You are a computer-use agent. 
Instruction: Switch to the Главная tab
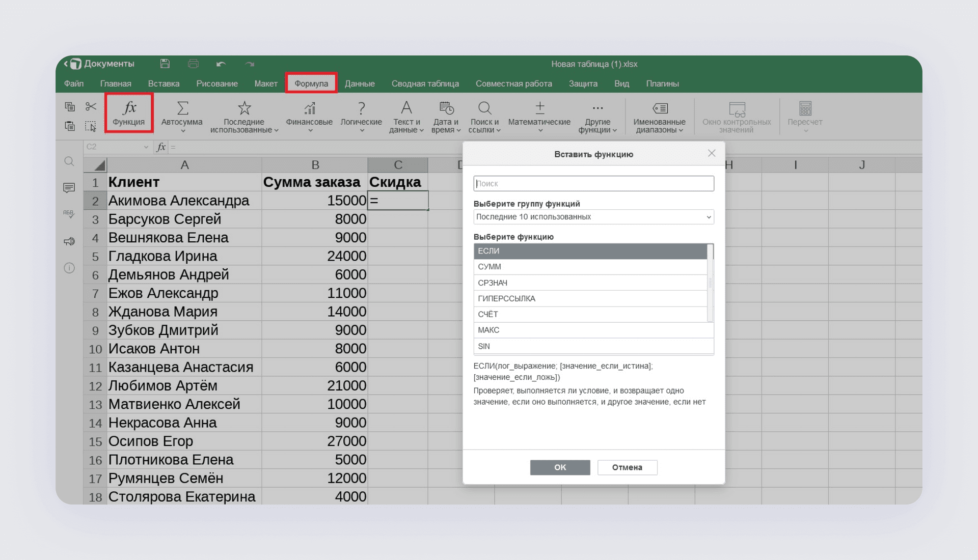click(116, 83)
